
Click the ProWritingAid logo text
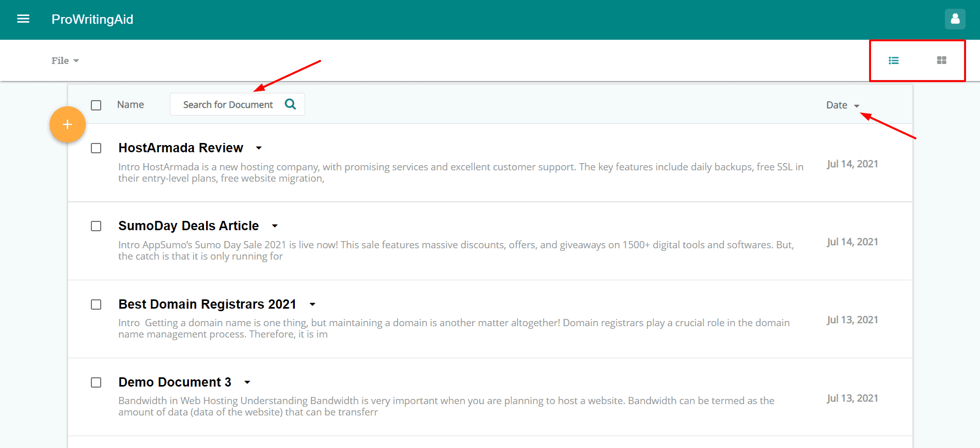coord(92,19)
